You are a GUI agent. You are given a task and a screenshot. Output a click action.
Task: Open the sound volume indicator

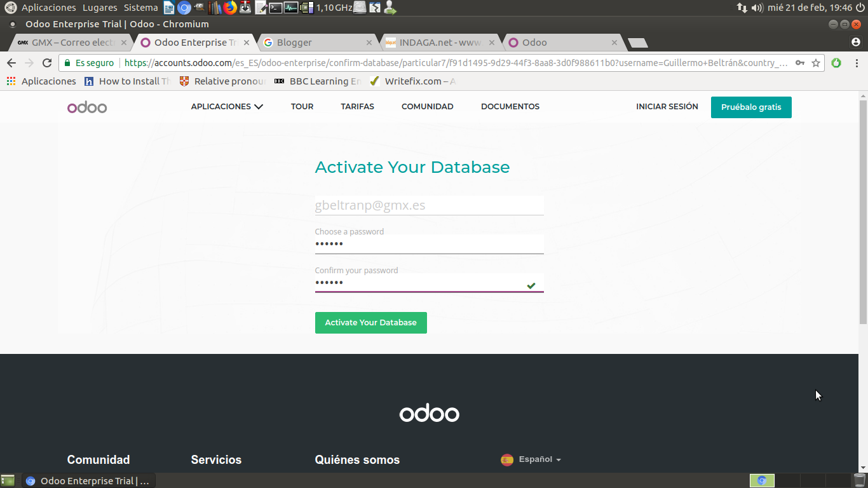(x=757, y=8)
